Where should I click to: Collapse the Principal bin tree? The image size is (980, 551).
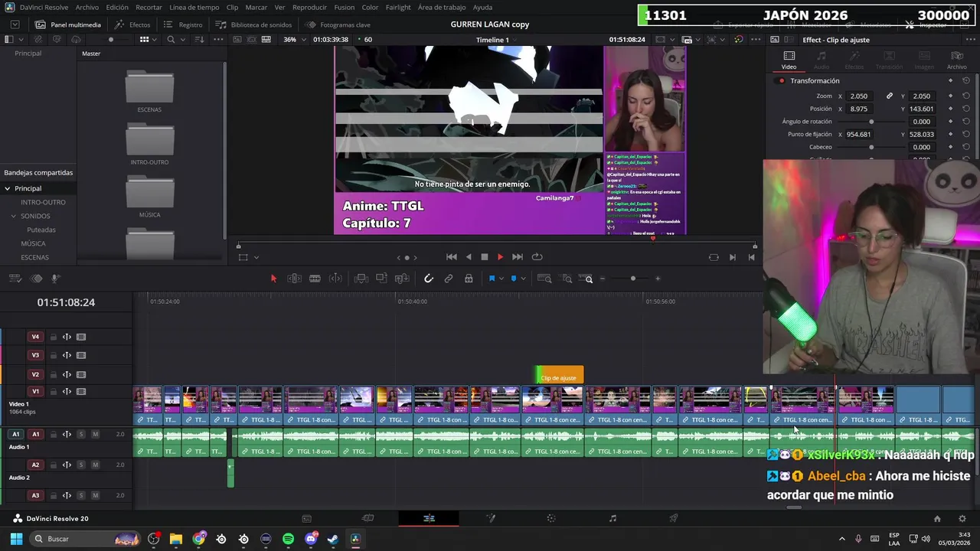[8, 188]
